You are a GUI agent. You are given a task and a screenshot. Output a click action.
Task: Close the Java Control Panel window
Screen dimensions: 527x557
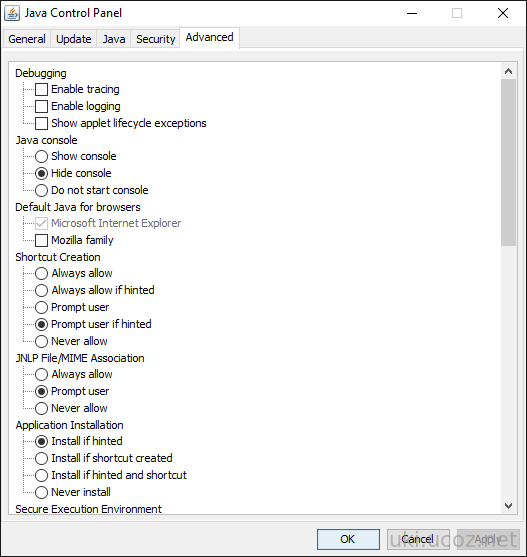(503, 13)
